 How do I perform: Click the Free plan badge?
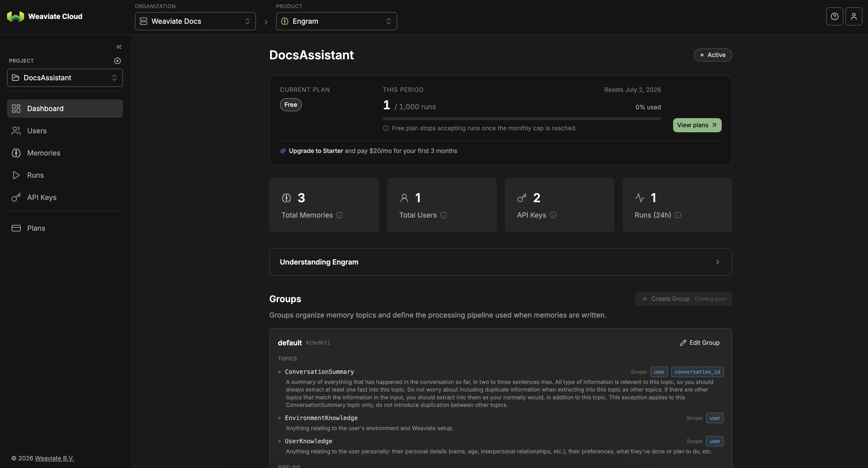pos(291,105)
